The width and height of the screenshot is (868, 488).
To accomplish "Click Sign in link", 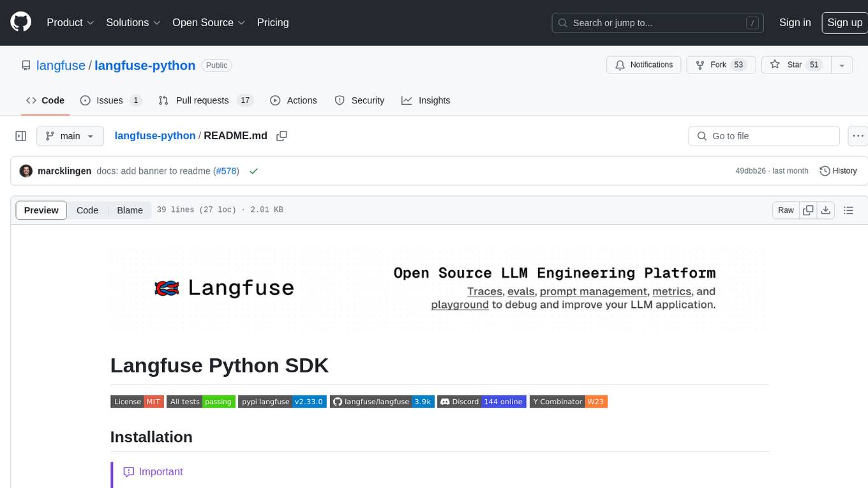I will tap(795, 22).
